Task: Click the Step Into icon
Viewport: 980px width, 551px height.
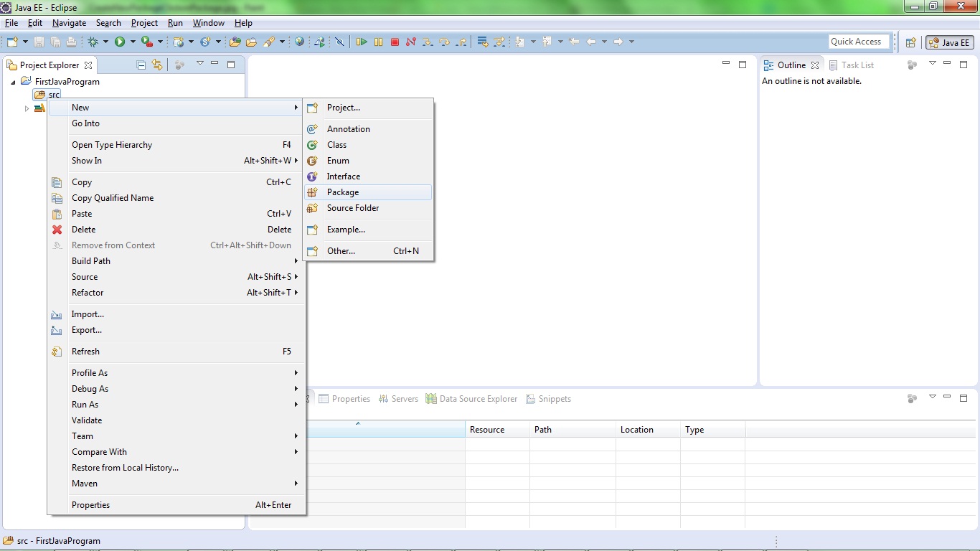Action: coord(428,42)
